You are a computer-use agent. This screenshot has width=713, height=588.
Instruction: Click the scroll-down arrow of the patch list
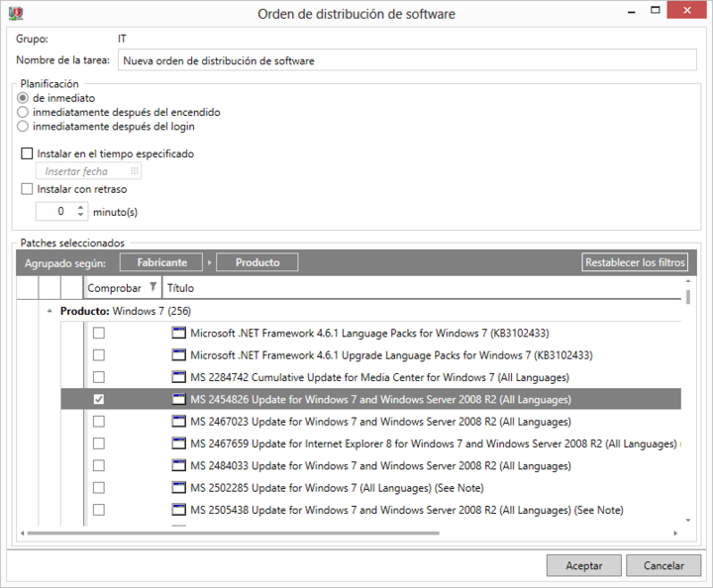[688, 521]
